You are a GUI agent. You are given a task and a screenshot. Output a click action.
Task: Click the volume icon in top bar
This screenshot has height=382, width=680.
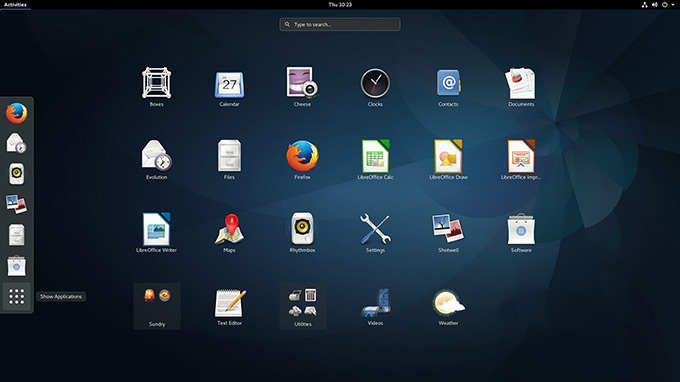pyautogui.click(x=654, y=4)
